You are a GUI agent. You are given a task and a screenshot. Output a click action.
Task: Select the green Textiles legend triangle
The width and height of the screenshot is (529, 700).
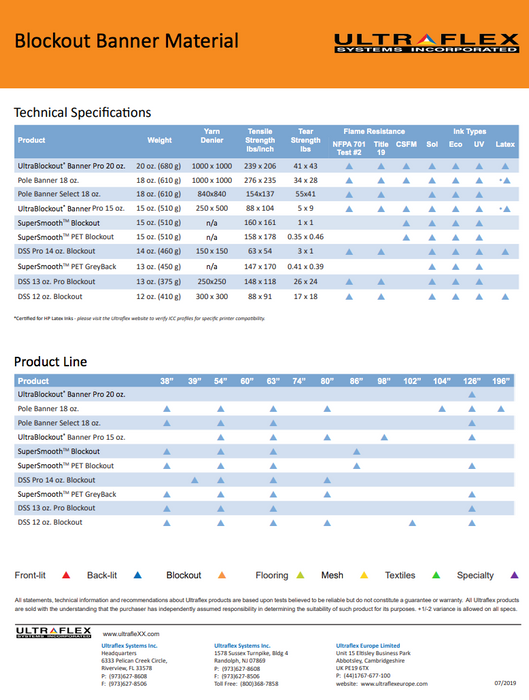[436, 575]
